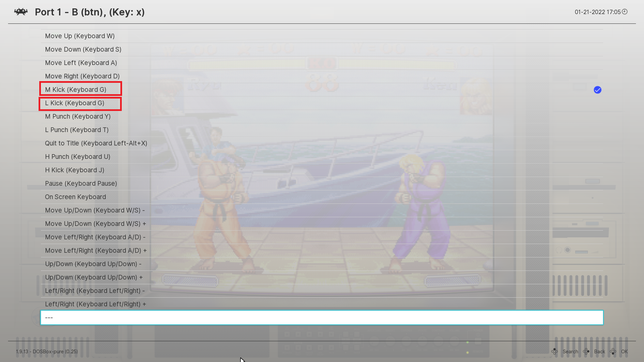Confirm with OK in the bottom bar
Screen dimensions: 644x362
coord(624,352)
